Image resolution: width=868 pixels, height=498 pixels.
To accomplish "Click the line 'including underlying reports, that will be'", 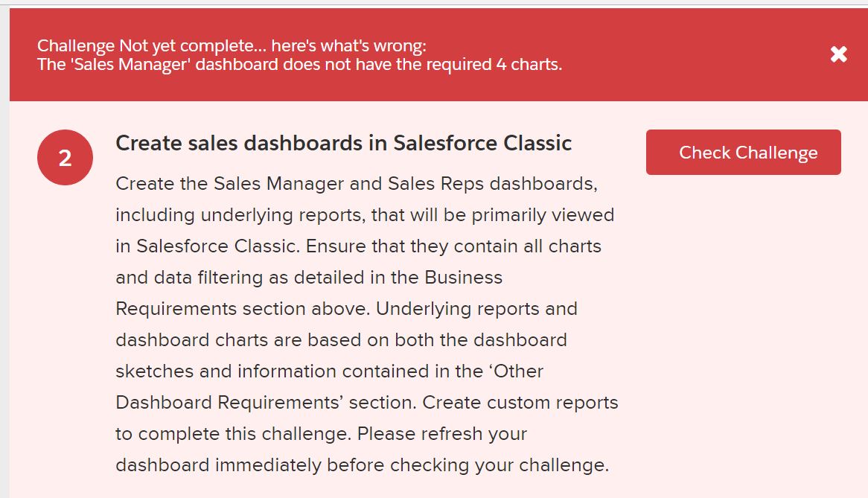I will coord(365,215).
